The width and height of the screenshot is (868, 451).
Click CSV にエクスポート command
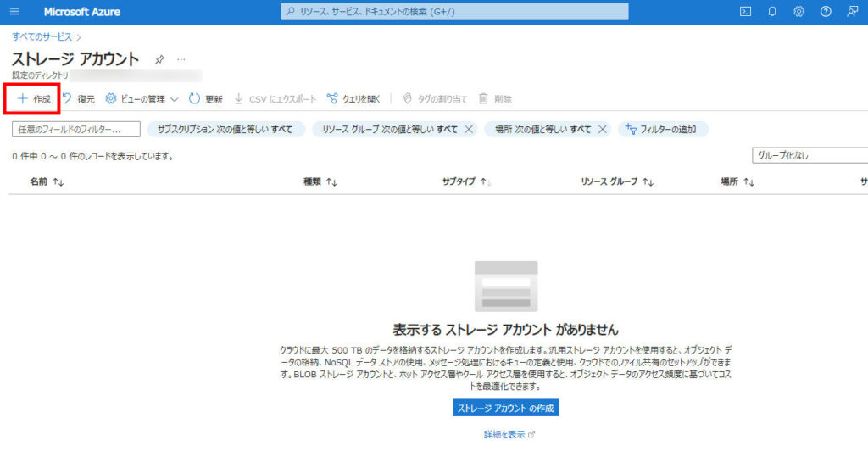tap(275, 99)
